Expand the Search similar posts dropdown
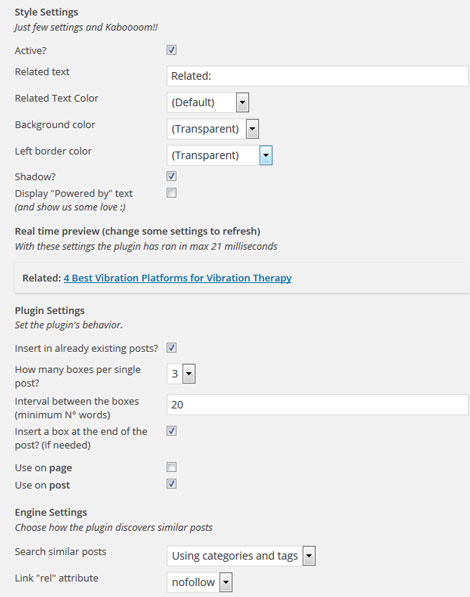Screen dimensions: 470x597 [x=309, y=556]
